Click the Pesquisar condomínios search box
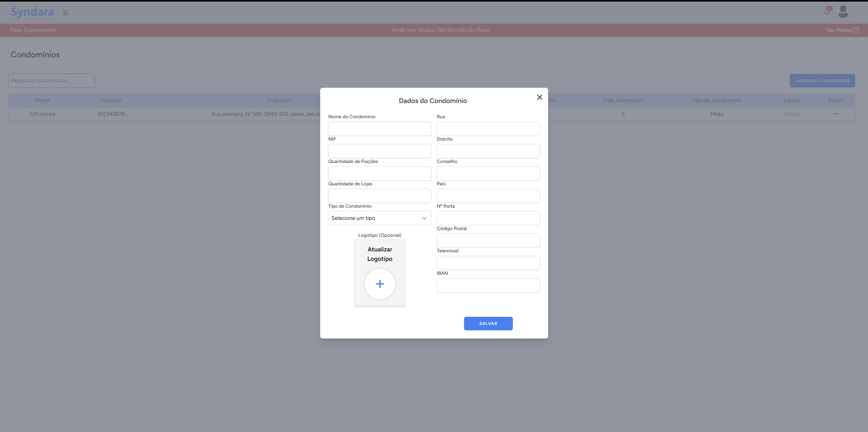 [x=52, y=81]
